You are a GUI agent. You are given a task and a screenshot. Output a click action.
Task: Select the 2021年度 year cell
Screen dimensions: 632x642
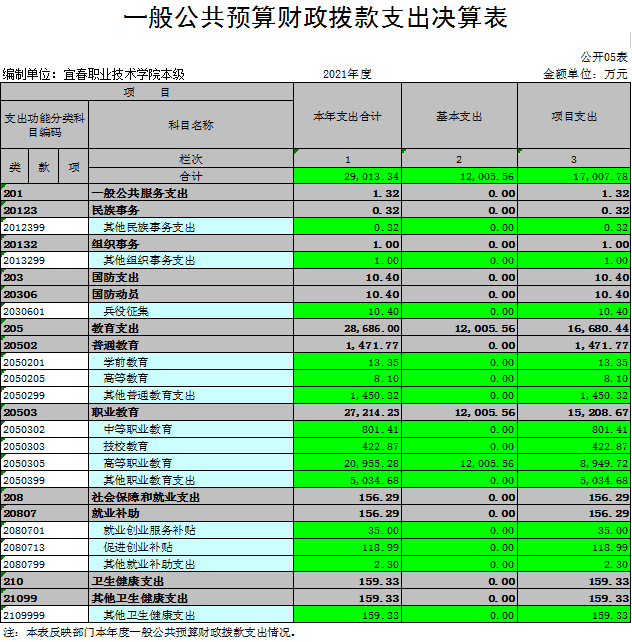click(347, 74)
